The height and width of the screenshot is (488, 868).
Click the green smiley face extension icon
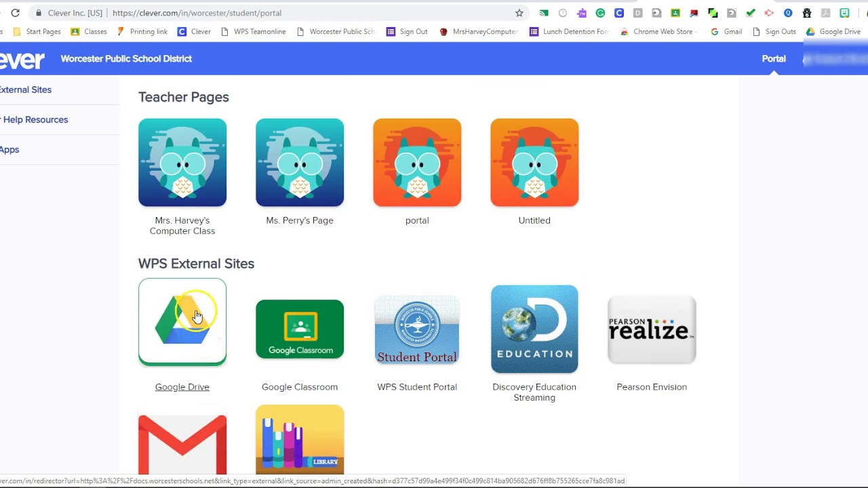click(x=844, y=13)
